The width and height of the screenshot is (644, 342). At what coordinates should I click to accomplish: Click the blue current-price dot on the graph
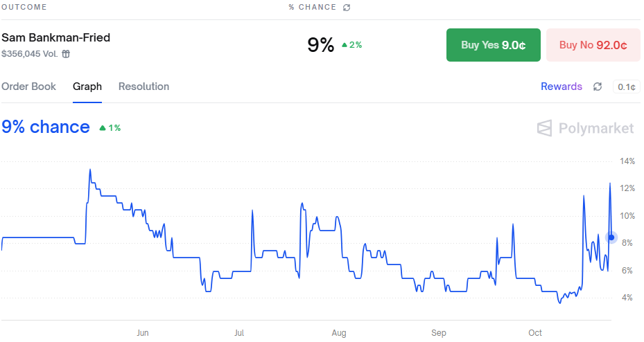click(611, 237)
